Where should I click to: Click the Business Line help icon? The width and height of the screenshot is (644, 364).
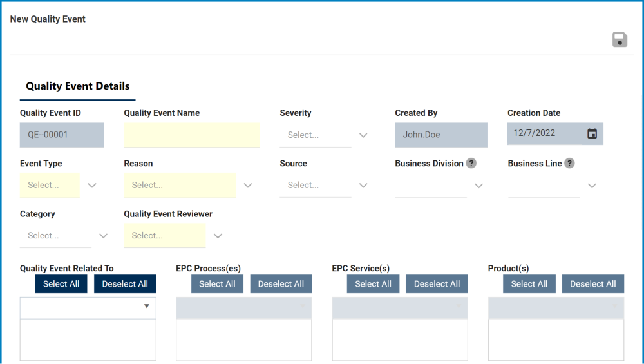tap(569, 164)
